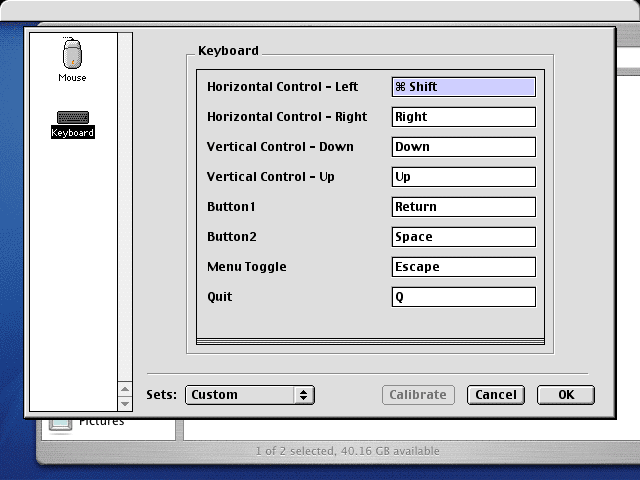Select the Quit key field showing Q
Screen dimensions: 640x480
(x=463, y=297)
